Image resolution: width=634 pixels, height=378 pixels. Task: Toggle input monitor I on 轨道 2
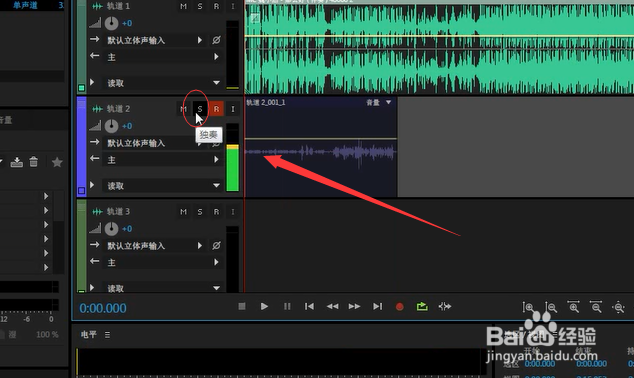pos(233,109)
